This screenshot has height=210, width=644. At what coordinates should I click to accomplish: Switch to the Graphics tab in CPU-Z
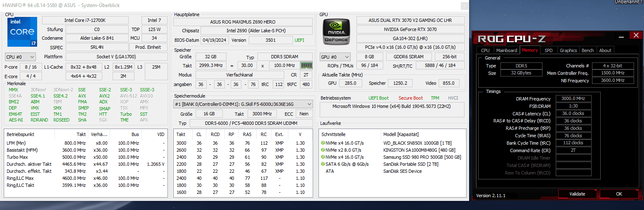click(x=568, y=50)
